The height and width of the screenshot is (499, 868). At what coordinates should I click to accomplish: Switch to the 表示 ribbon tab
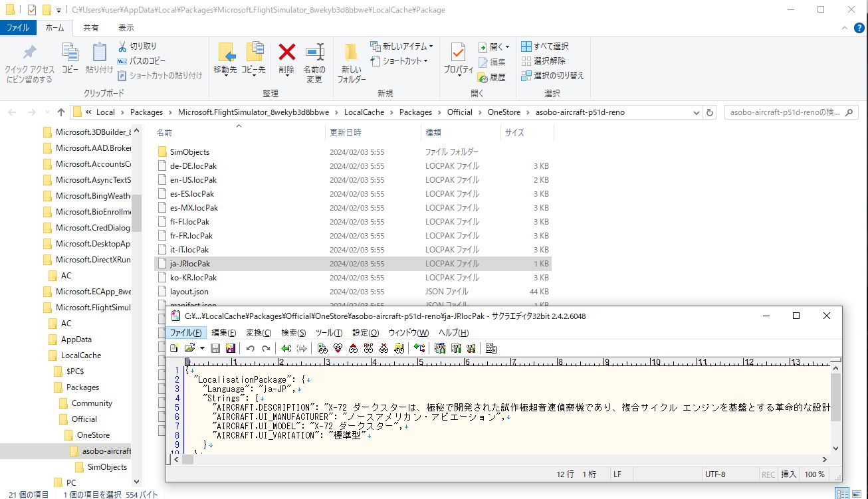[x=126, y=28]
